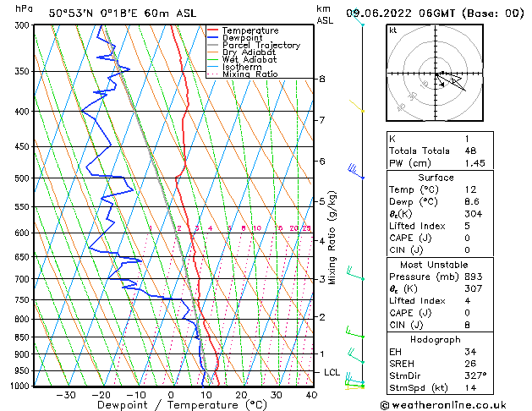
Task: Click 'Parcel Trajectory' in the legend
Action: click(261, 45)
